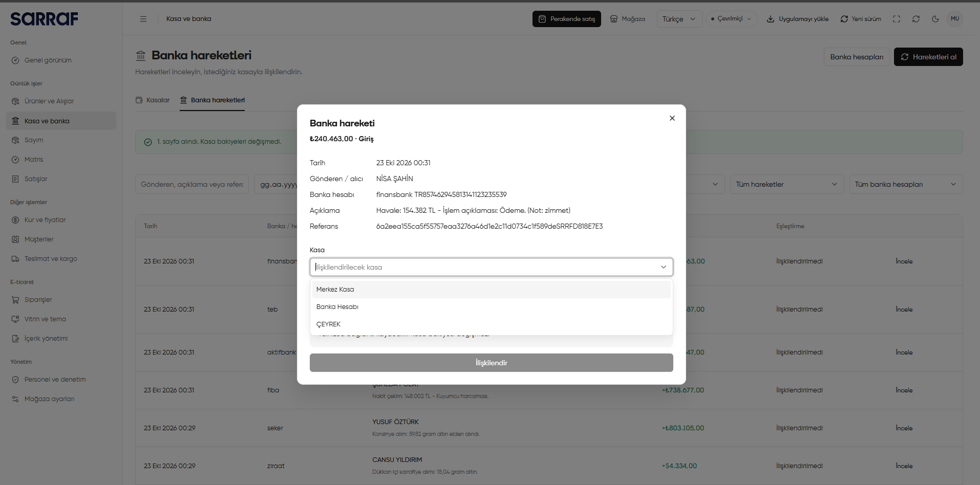Screen dimensions: 980x485
Task: Switch to the Kasalar tab
Action: tap(153, 100)
